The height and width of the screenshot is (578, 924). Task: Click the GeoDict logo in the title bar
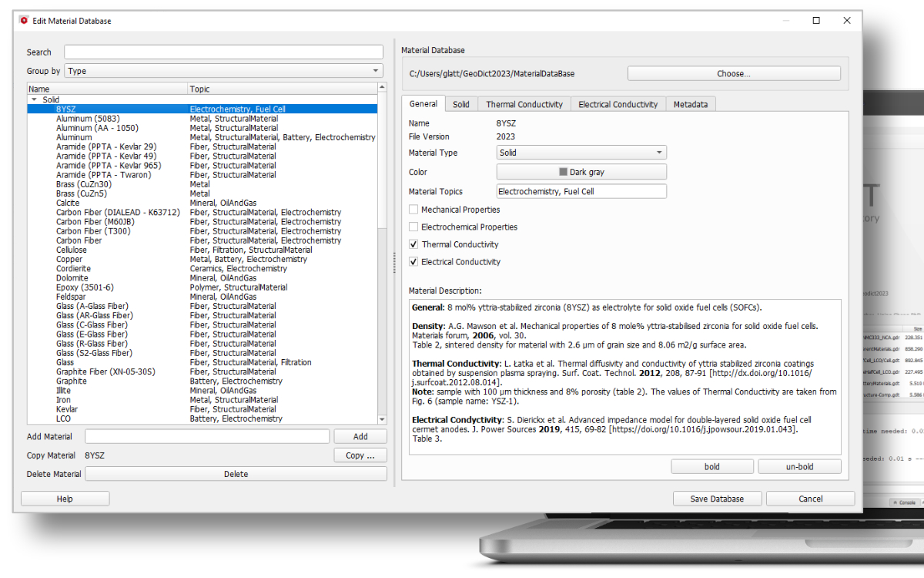[x=24, y=21]
